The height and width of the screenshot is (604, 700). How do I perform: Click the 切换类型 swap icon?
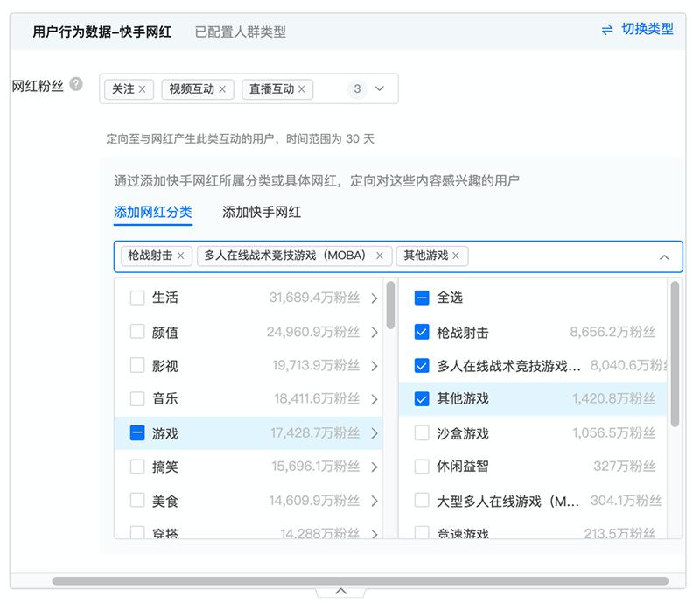607,30
